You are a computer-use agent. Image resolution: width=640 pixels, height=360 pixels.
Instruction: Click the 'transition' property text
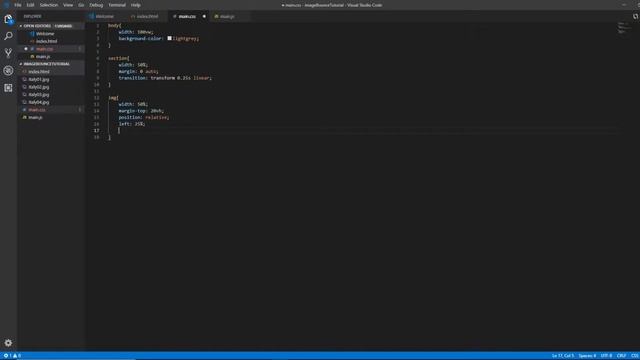click(x=132, y=78)
